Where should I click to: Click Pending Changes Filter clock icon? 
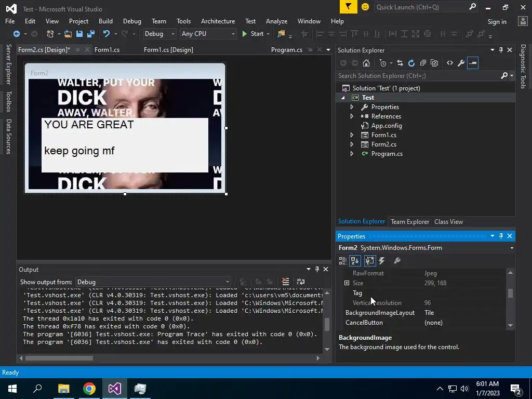[383, 63]
